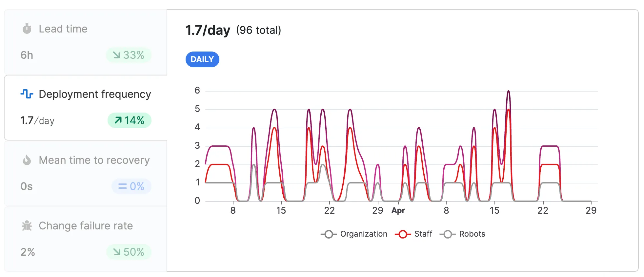Image resolution: width=644 pixels, height=277 pixels.
Task: Click the "Apr" label on the x-axis
Action: 398,210
